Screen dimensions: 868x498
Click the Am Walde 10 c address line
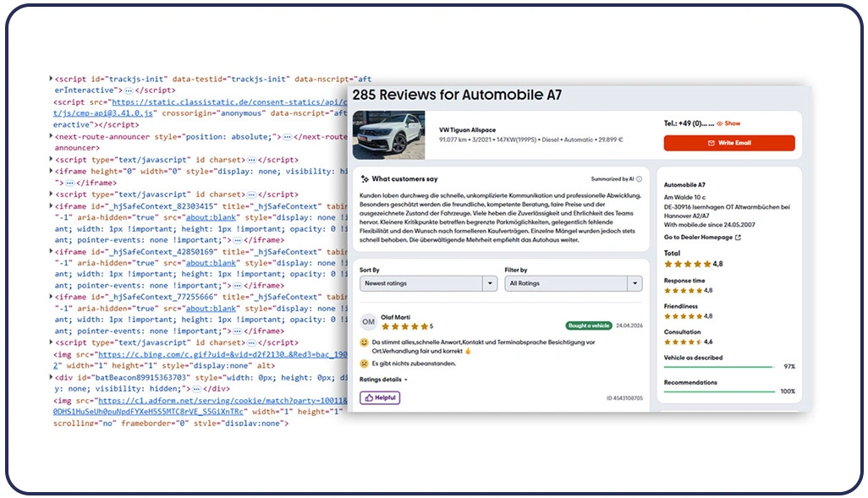tap(684, 198)
